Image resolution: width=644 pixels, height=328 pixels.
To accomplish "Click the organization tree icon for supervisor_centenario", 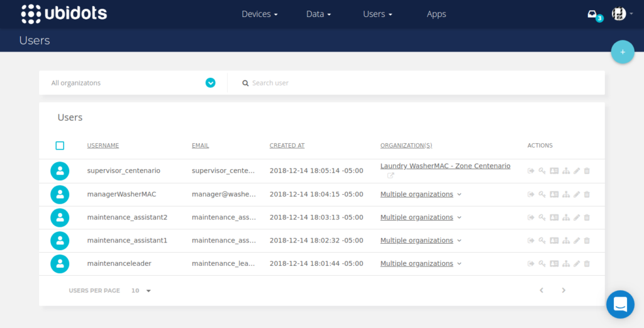I will [566, 171].
